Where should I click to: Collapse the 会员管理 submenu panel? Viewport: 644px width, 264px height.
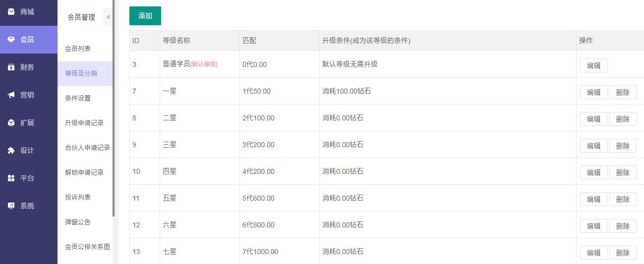108,17
